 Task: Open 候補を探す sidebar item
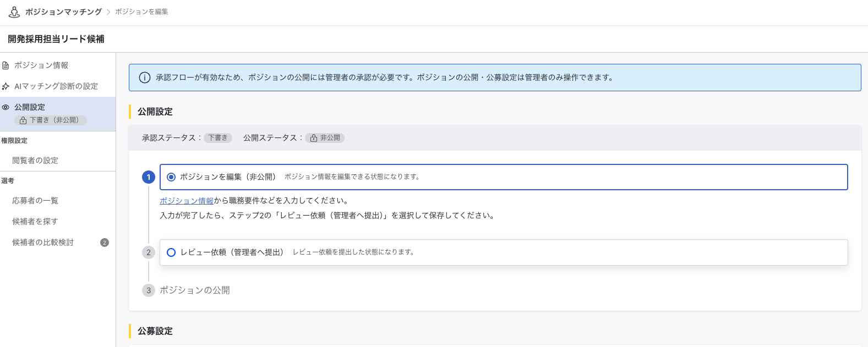click(35, 222)
